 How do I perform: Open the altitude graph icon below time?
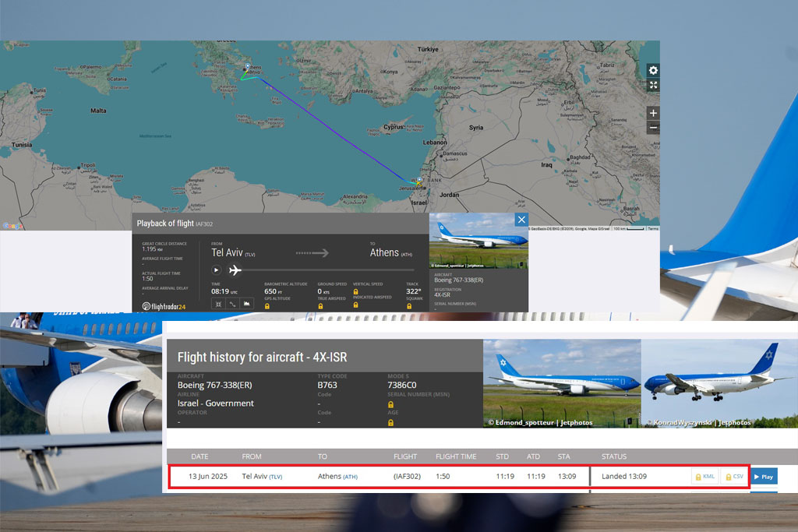(x=247, y=304)
